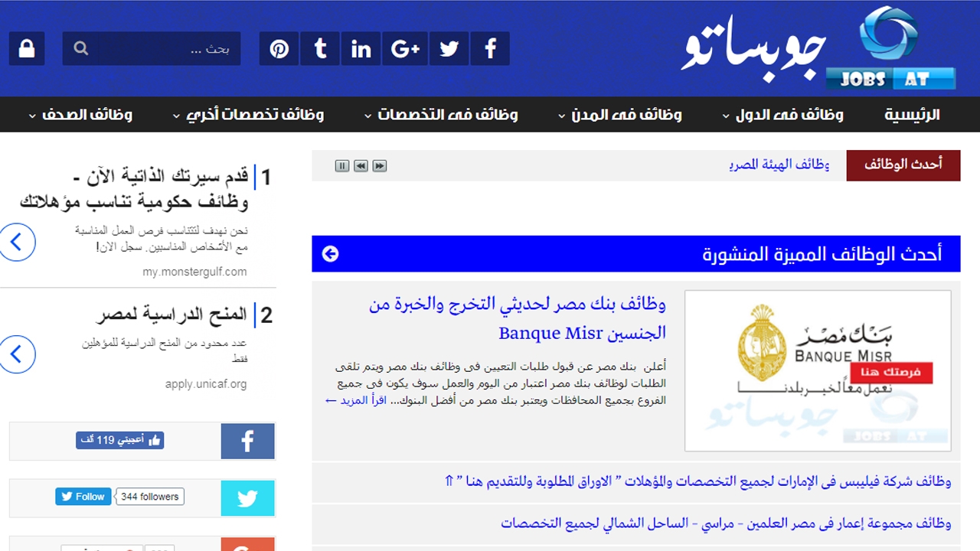Open the وظائف فى التخصصات menu

tap(441, 115)
